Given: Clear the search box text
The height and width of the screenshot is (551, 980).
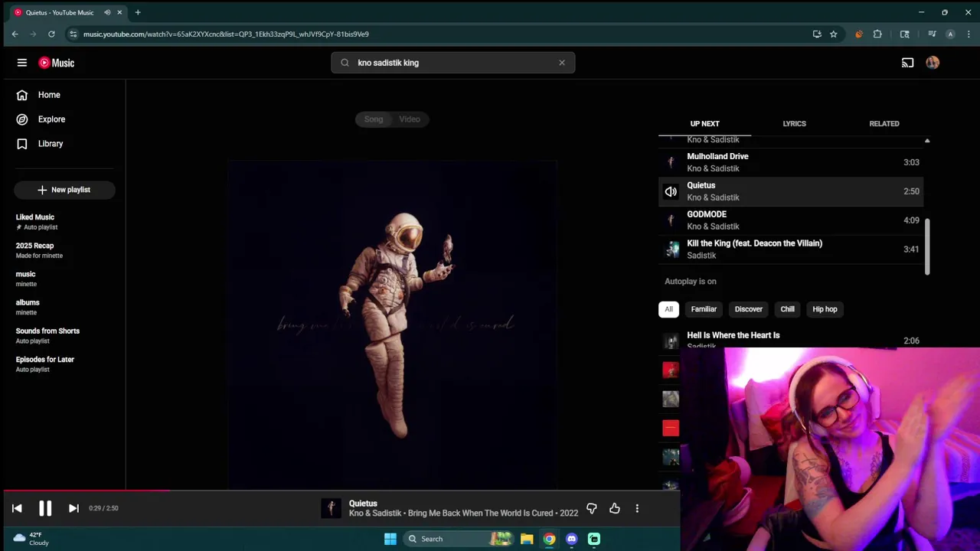Looking at the screenshot, I should pos(562,63).
